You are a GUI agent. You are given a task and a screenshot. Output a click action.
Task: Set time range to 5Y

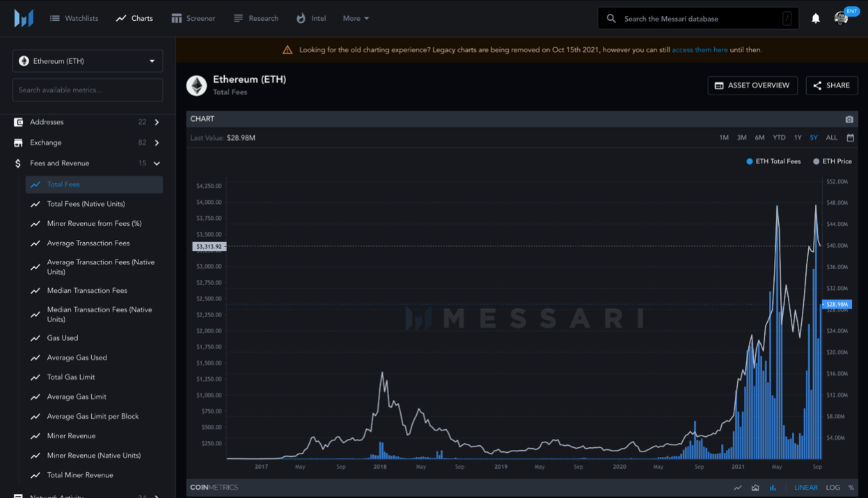click(814, 138)
